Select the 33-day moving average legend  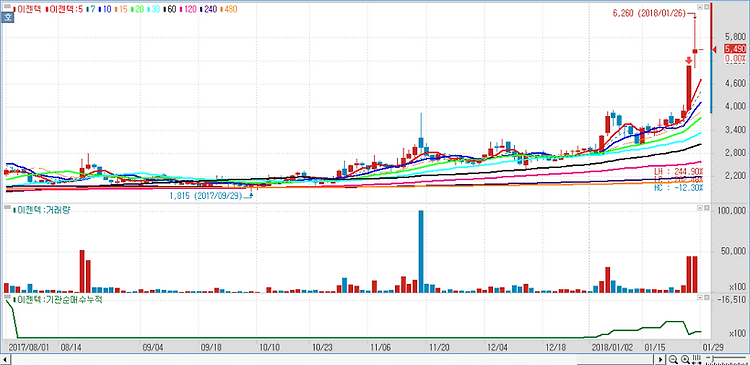pos(154,9)
